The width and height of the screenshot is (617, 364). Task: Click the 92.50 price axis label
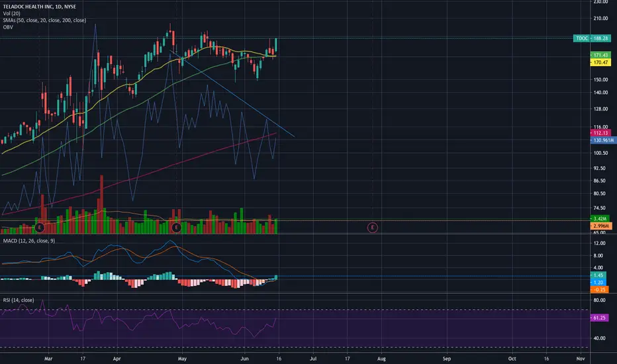pyautogui.click(x=600, y=168)
